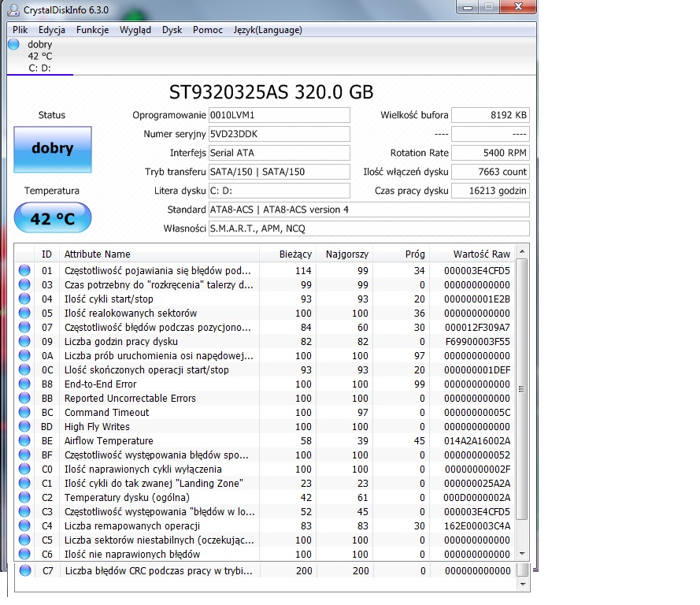Click status orb for attribute C7

tap(25, 570)
